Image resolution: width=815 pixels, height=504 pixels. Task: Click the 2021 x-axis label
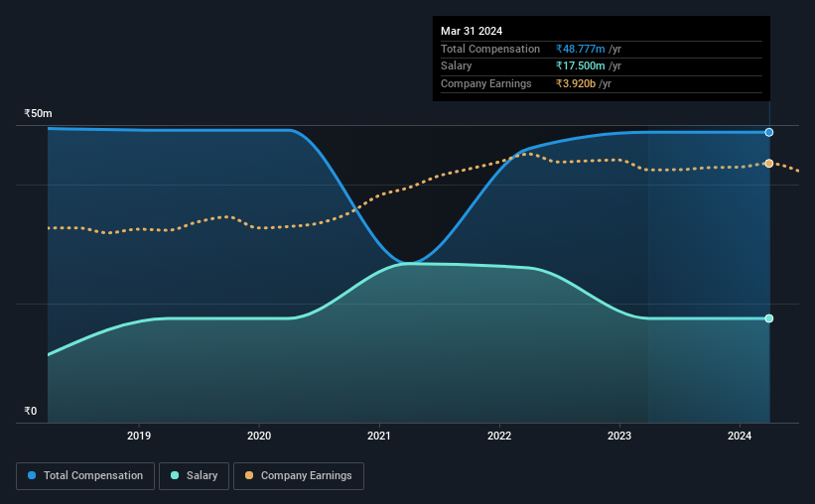point(379,436)
